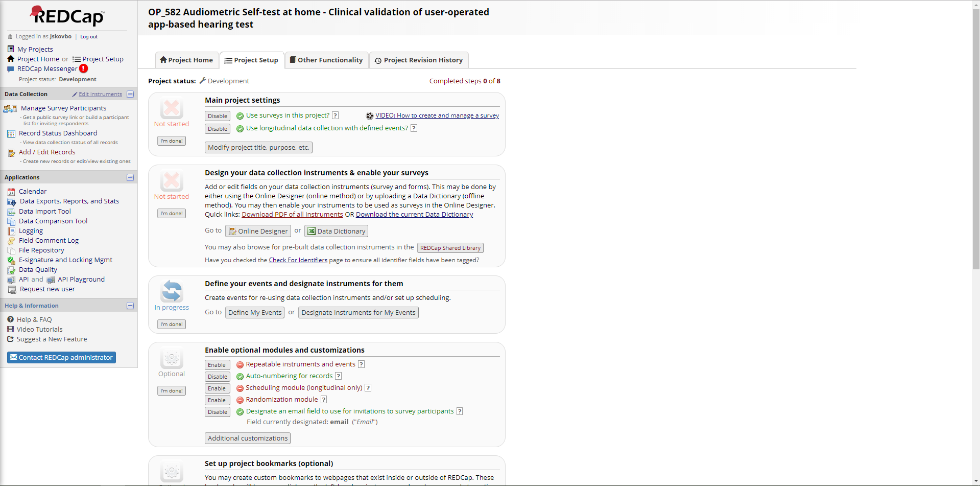Click the Record Status Dashboard grid icon
The height and width of the screenshot is (486, 980).
pyautogui.click(x=11, y=133)
